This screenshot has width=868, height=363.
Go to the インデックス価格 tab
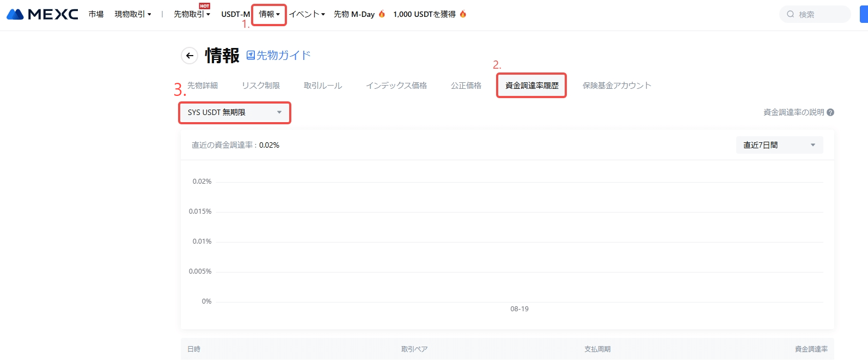pyautogui.click(x=396, y=86)
